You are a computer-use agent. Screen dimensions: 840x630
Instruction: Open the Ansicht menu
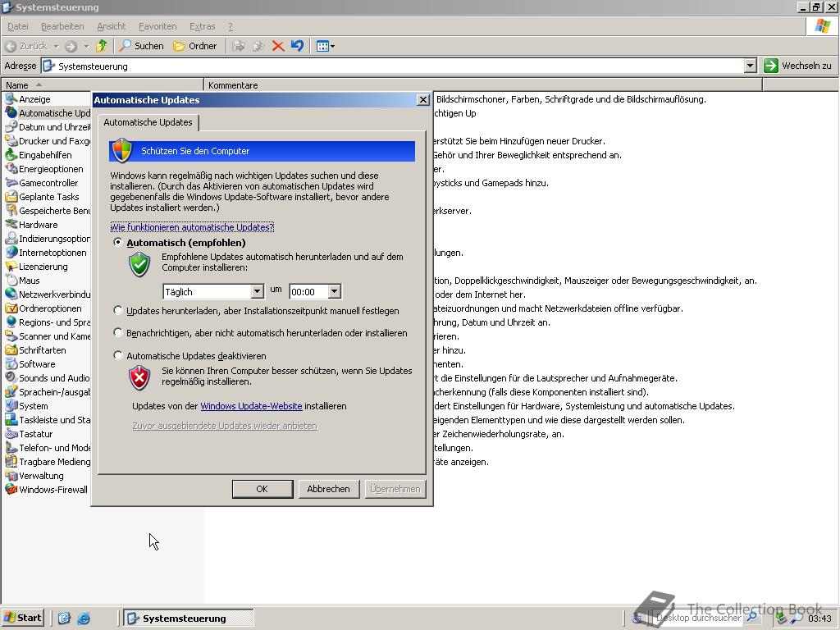[112, 26]
